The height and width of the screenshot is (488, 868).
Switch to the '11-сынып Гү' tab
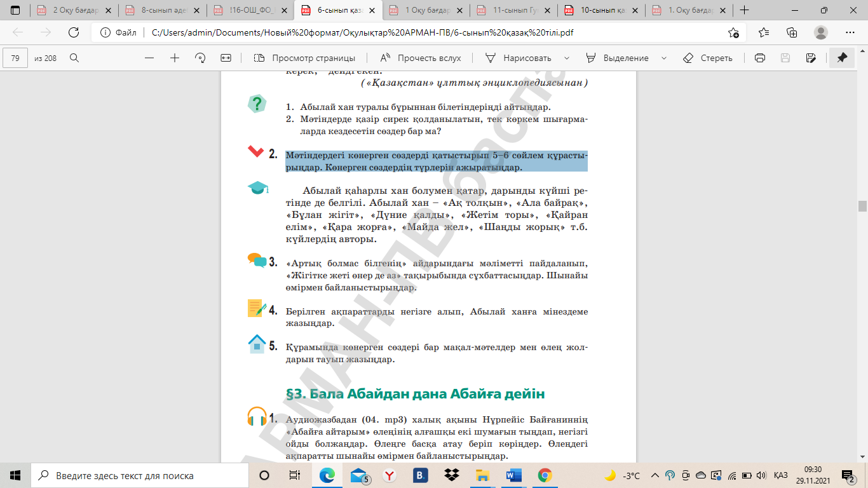click(513, 10)
